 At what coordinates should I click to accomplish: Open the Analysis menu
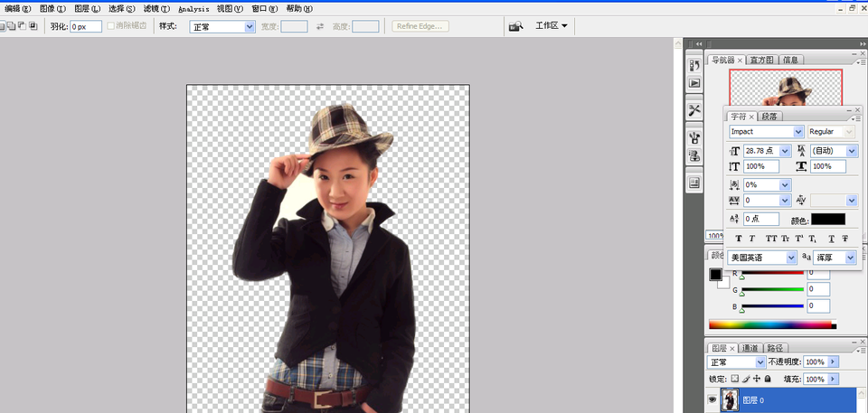(x=193, y=9)
